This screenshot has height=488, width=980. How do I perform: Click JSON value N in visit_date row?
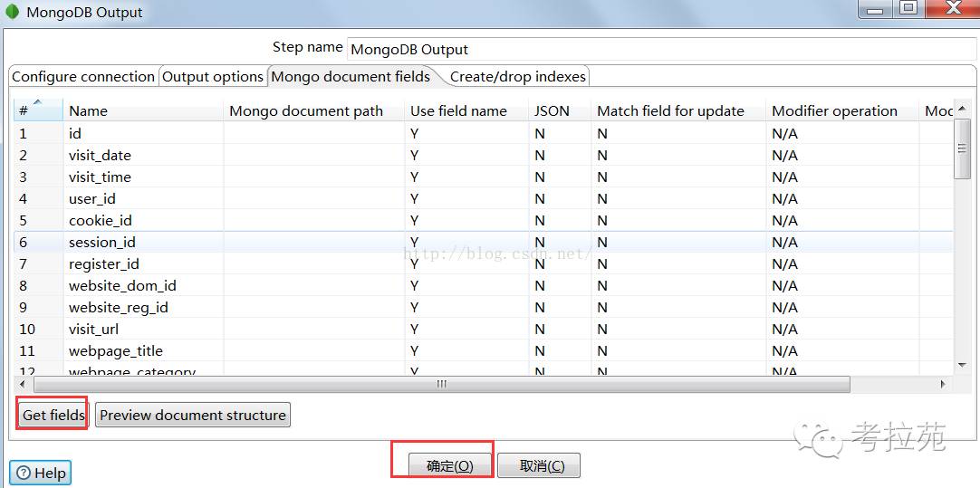coord(560,155)
